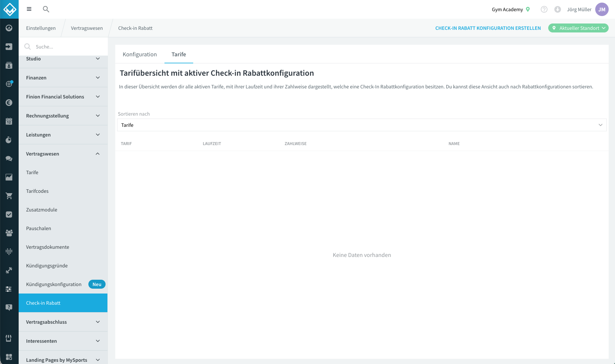
Task: Click the JM user avatar
Action: pos(602,9)
